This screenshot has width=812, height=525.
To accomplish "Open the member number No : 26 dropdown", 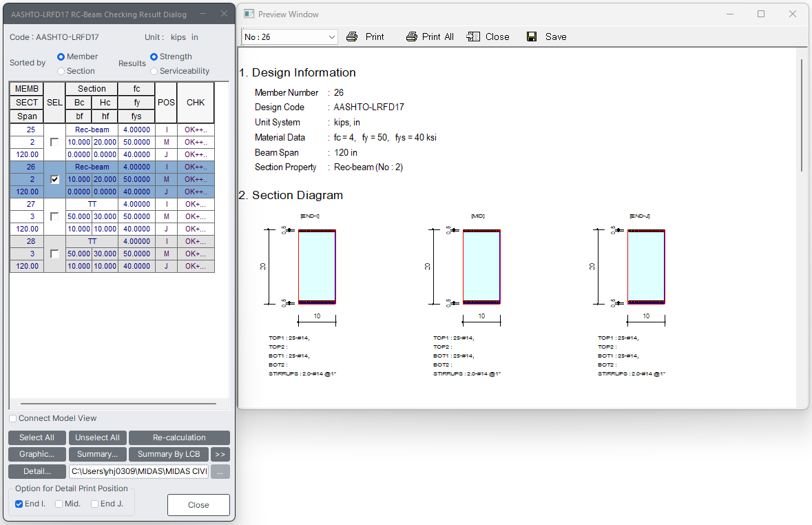I will click(289, 37).
